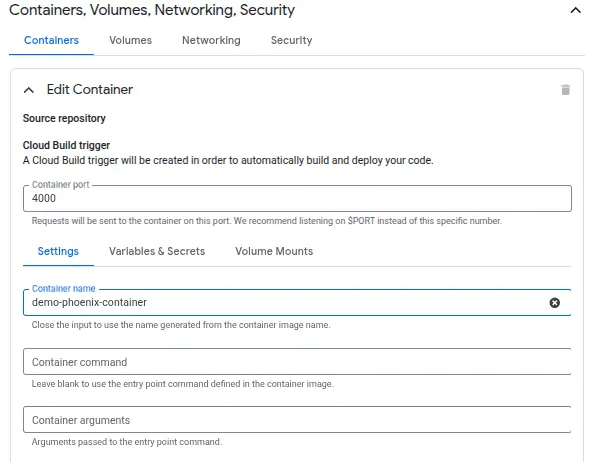Open the Volume Mounts sub-tab
Image resolution: width=615 pixels, height=462 pixels.
tap(274, 251)
